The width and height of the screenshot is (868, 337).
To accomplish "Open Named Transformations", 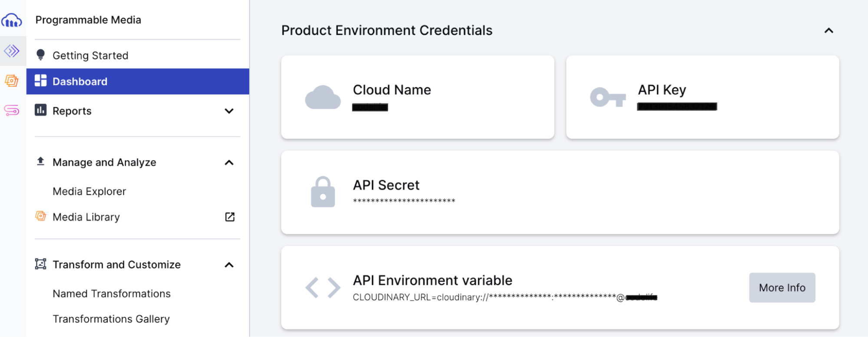I will tap(112, 294).
